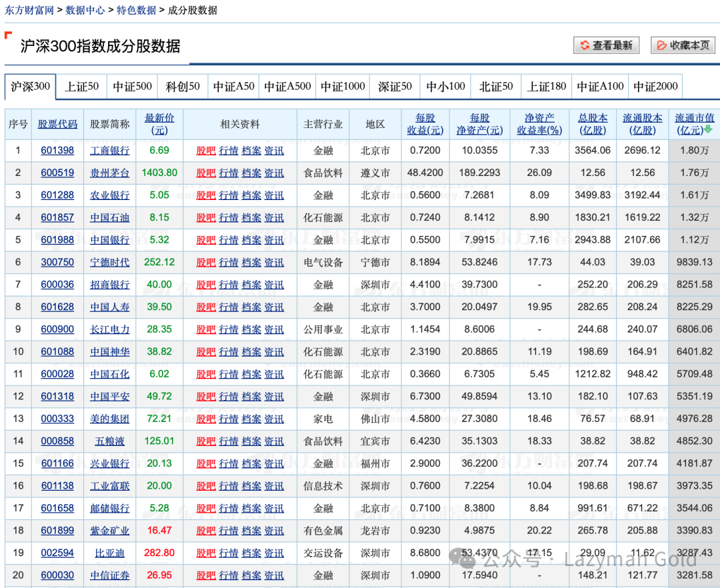Click 遵义市 region cell
The width and height of the screenshot is (720, 588).
click(x=375, y=173)
